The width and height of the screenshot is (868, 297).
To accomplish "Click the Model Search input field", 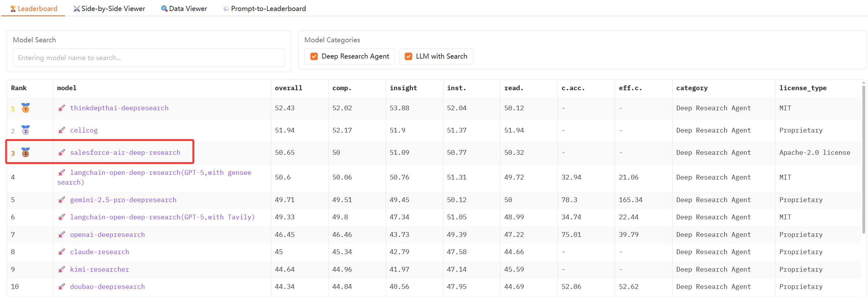I will pyautogui.click(x=148, y=58).
